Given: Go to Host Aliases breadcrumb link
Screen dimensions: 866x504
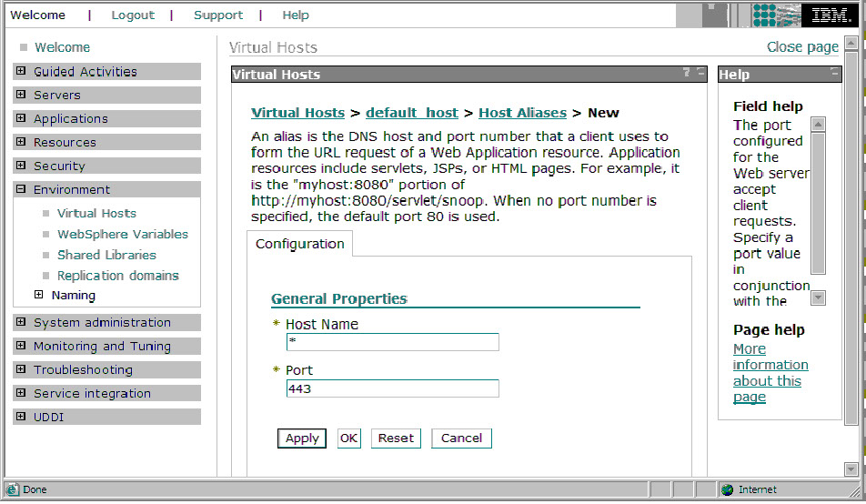Looking at the screenshot, I should (x=522, y=113).
